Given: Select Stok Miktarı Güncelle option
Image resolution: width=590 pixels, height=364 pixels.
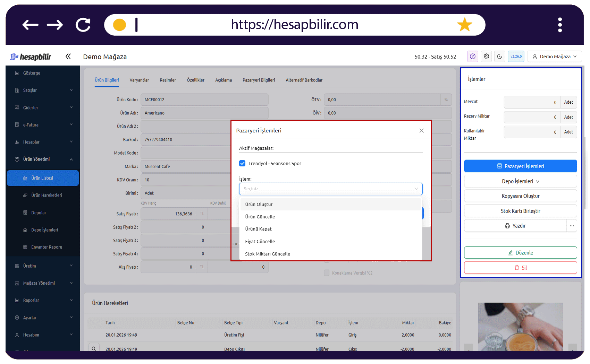Looking at the screenshot, I should point(330,254).
